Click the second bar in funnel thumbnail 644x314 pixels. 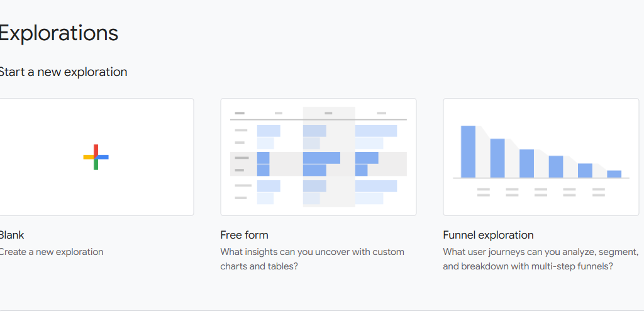(x=497, y=158)
